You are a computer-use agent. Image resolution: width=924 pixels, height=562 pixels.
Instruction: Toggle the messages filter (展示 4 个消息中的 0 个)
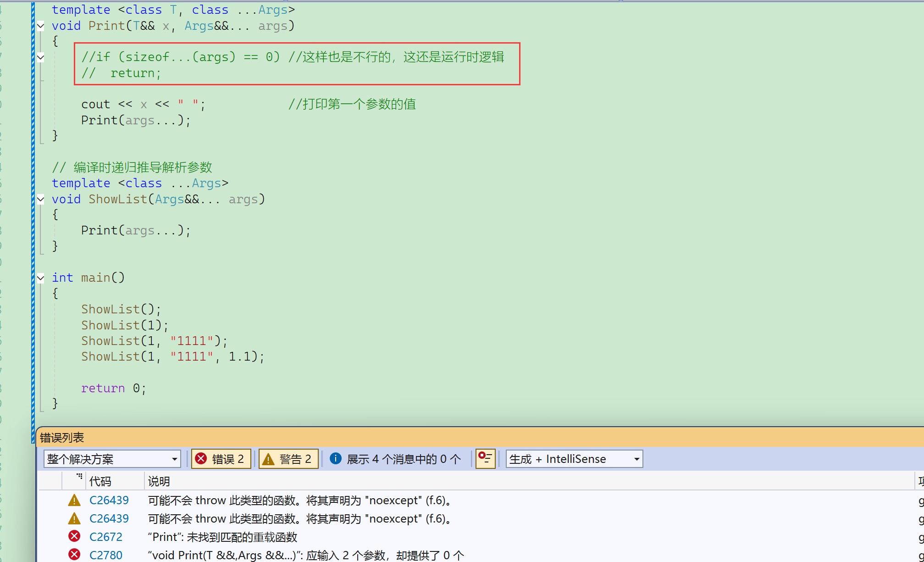pos(404,459)
